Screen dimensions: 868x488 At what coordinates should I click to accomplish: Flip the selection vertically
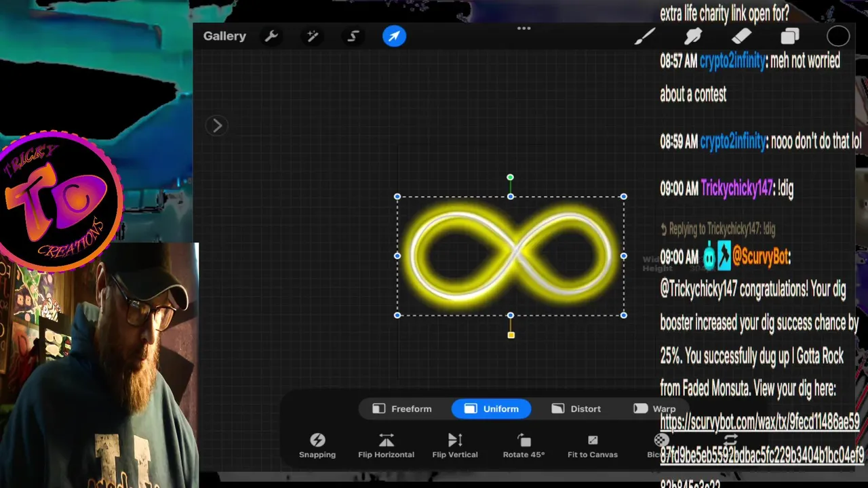(x=455, y=446)
